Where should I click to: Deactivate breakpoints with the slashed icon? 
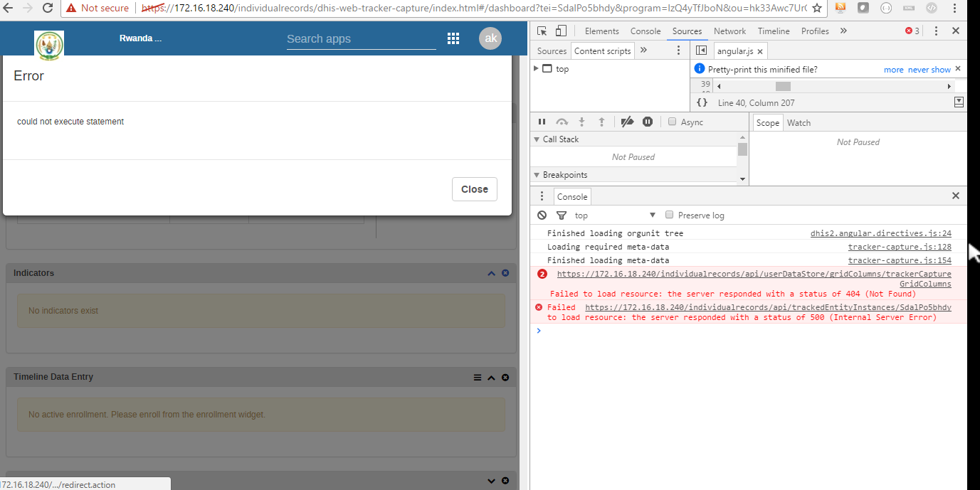pyautogui.click(x=627, y=122)
